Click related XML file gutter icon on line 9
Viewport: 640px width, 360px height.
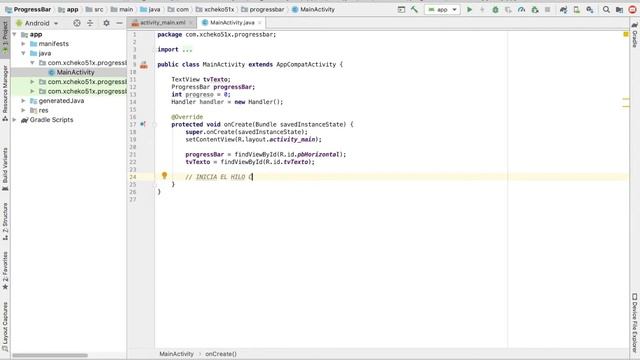click(x=144, y=65)
